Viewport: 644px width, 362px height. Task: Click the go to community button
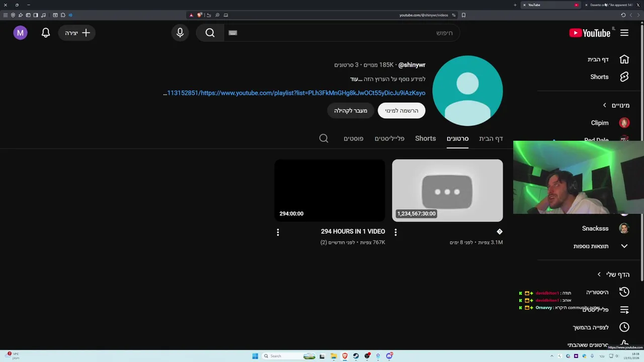[350, 111]
